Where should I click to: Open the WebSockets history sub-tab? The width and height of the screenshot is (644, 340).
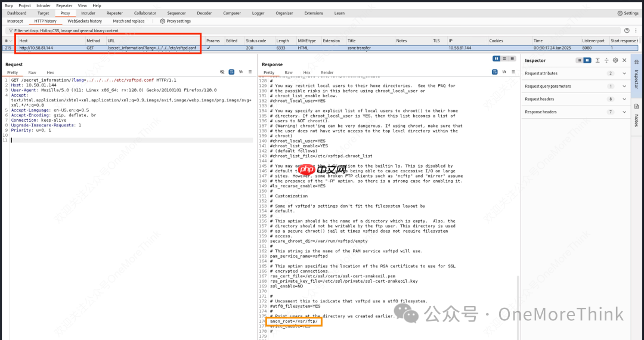(85, 21)
